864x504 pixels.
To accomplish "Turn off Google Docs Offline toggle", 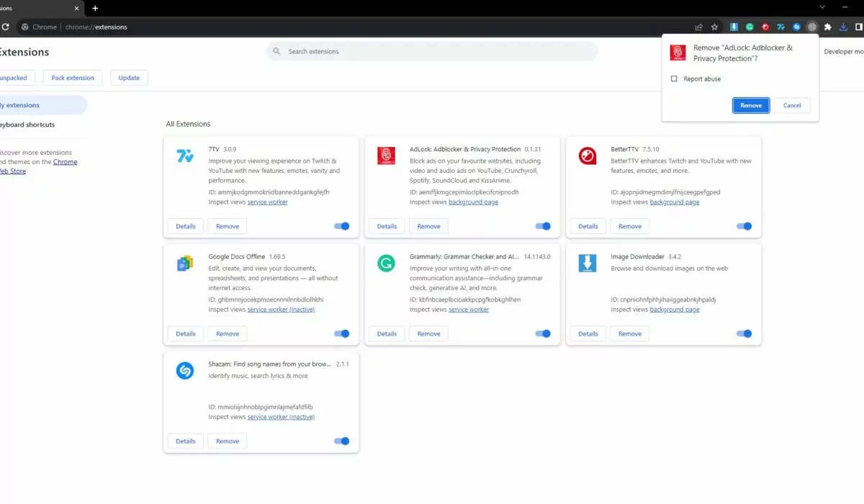I will tap(342, 333).
